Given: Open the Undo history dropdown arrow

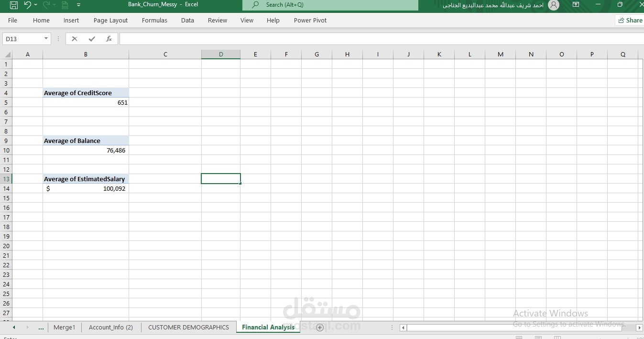Looking at the screenshot, I should pos(36,5).
